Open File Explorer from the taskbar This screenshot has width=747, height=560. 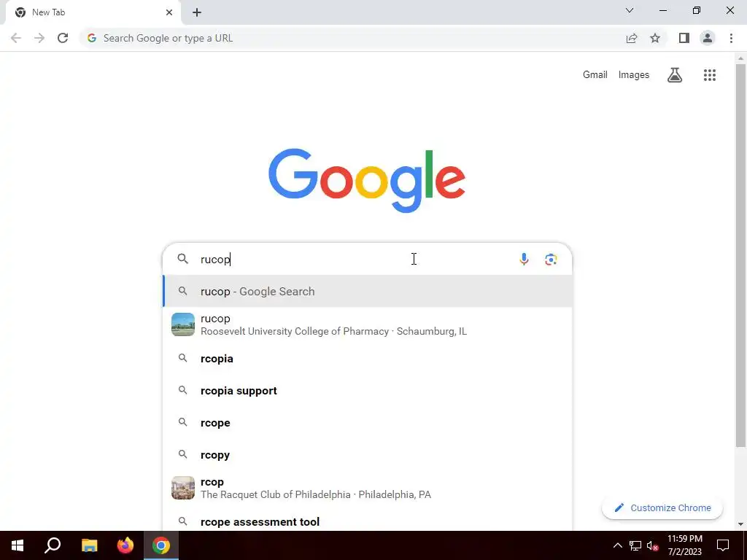(89, 545)
